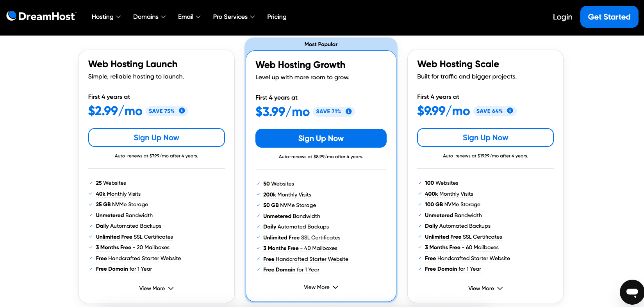Expand View More on Launch plan
The height and width of the screenshot is (307, 644).
(156, 288)
